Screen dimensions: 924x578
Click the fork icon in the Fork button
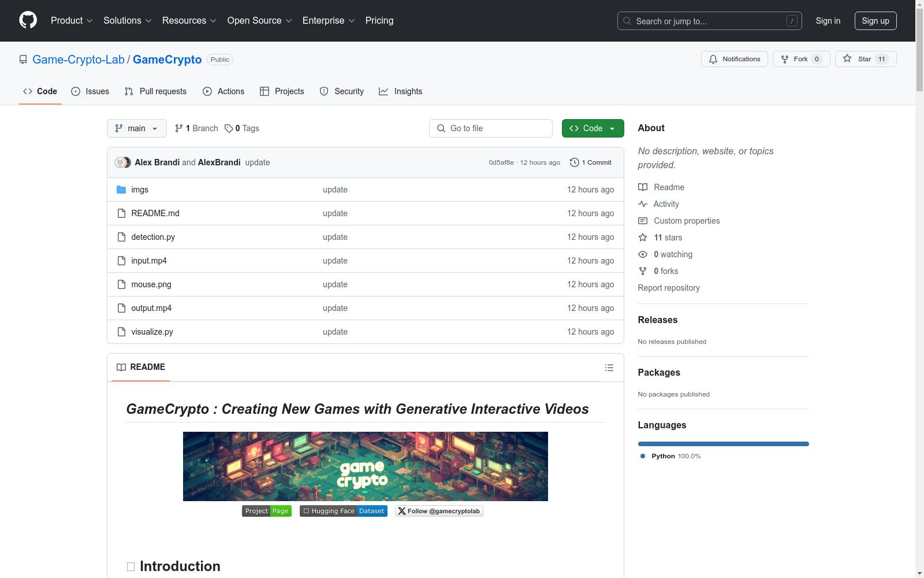(785, 59)
